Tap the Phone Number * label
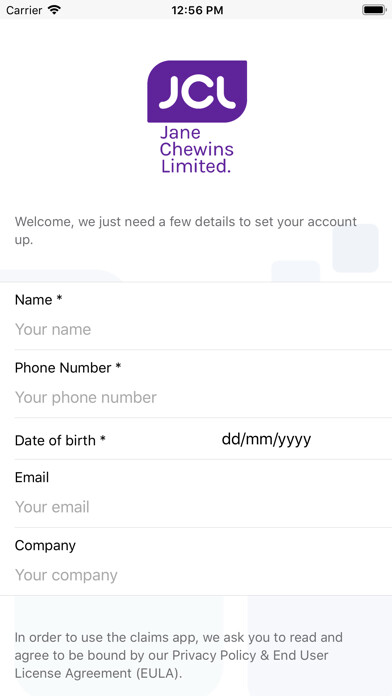Image resolution: width=392 pixels, height=696 pixels. coord(68,368)
